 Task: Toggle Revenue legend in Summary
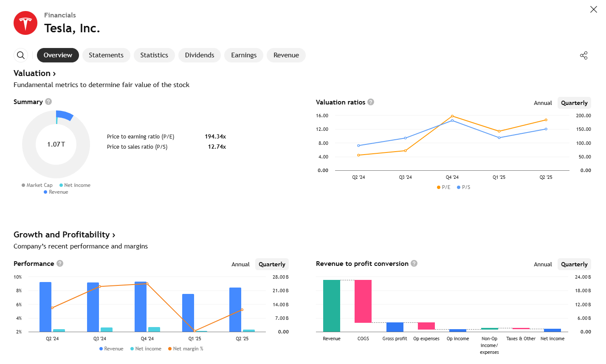pos(56,192)
